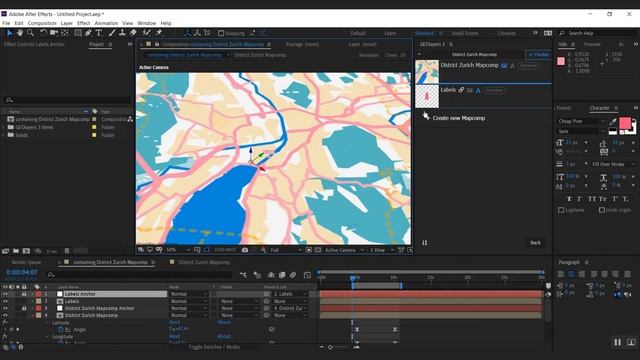
Task: Click Toggle Switches / Modes
Action: 214,347
